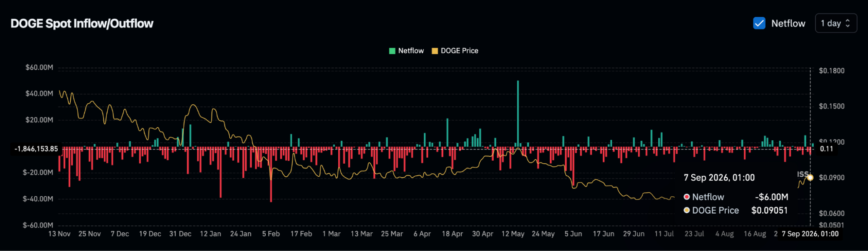
Task: Click the 12 Jan date label
Action: pos(211,234)
